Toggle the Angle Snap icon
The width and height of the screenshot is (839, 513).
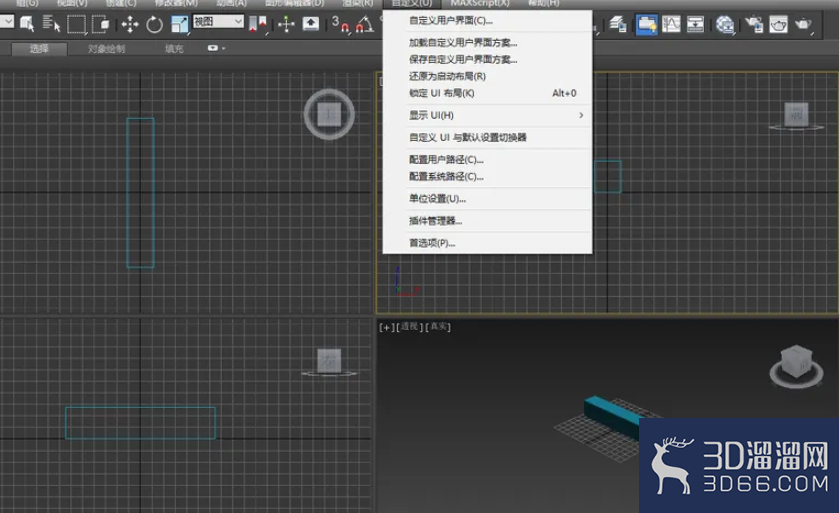[x=365, y=24]
